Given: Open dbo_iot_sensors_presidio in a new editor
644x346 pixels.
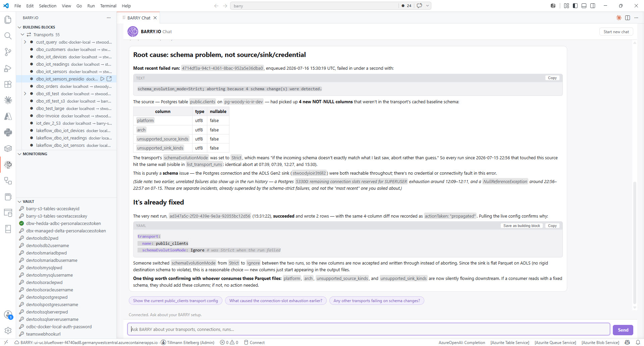Looking at the screenshot, I should (x=109, y=79).
